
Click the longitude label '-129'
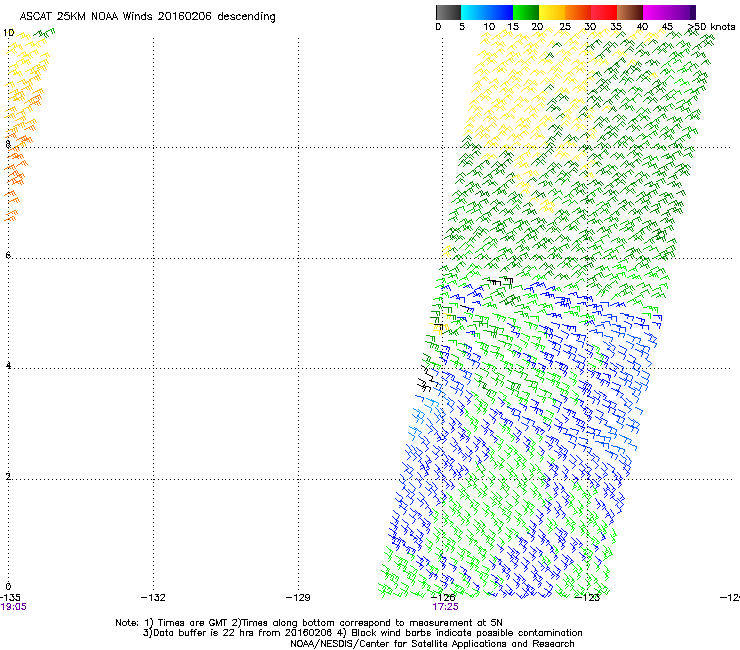click(298, 598)
